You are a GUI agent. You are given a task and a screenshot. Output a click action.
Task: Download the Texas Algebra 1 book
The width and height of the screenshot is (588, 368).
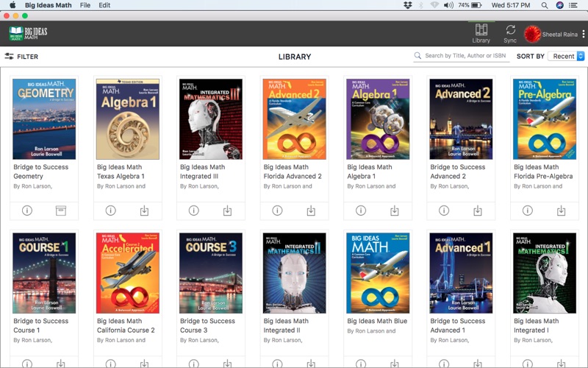[x=144, y=210]
